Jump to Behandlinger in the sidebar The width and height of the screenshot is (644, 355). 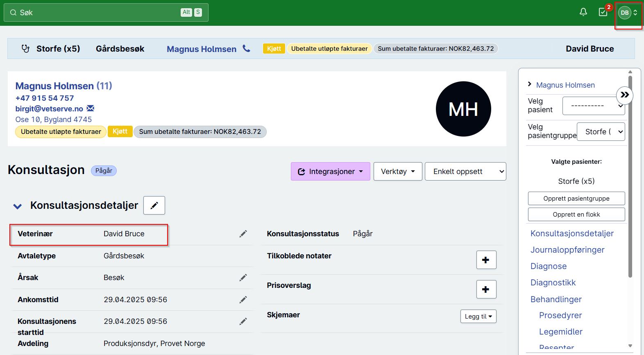point(556,299)
